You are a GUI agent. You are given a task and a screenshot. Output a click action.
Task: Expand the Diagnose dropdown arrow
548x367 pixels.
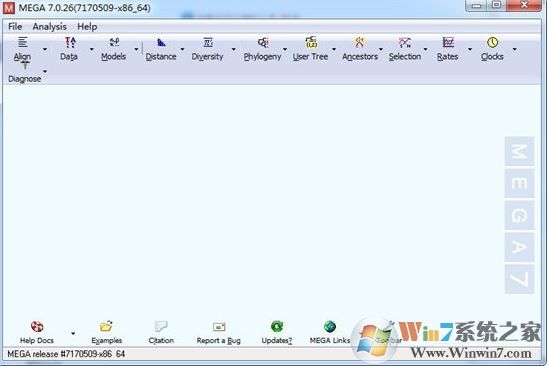coord(45,72)
